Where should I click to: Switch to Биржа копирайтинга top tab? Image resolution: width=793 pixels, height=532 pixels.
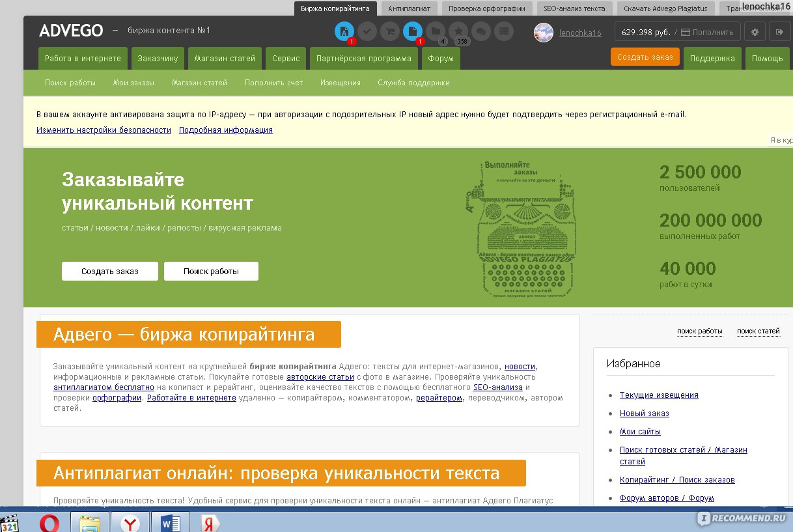click(x=335, y=8)
